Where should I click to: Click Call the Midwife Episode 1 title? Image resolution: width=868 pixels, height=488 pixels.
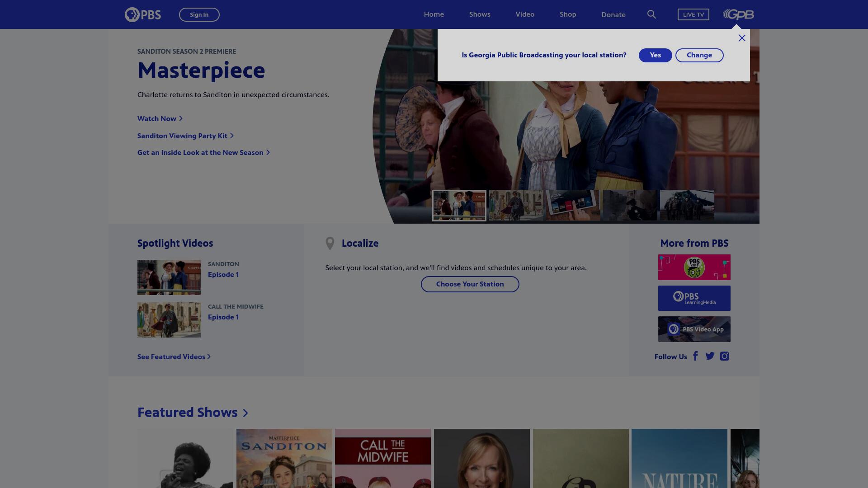point(223,317)
